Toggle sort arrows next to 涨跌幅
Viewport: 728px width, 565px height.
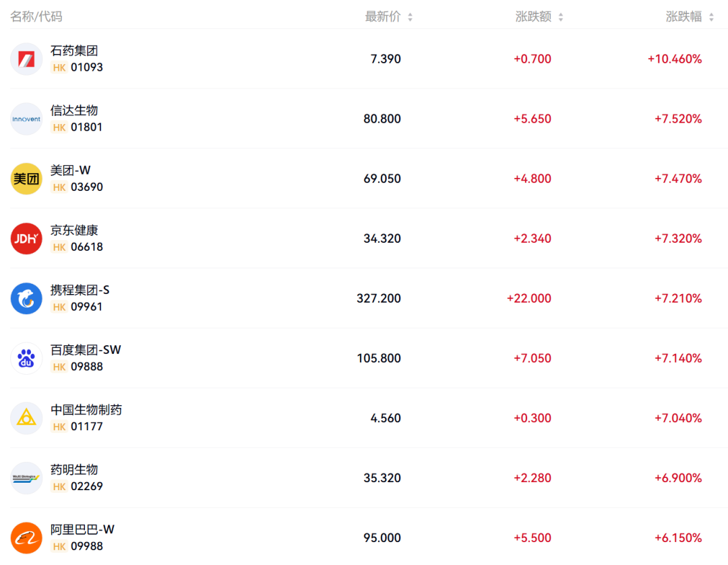pos(711,17)
